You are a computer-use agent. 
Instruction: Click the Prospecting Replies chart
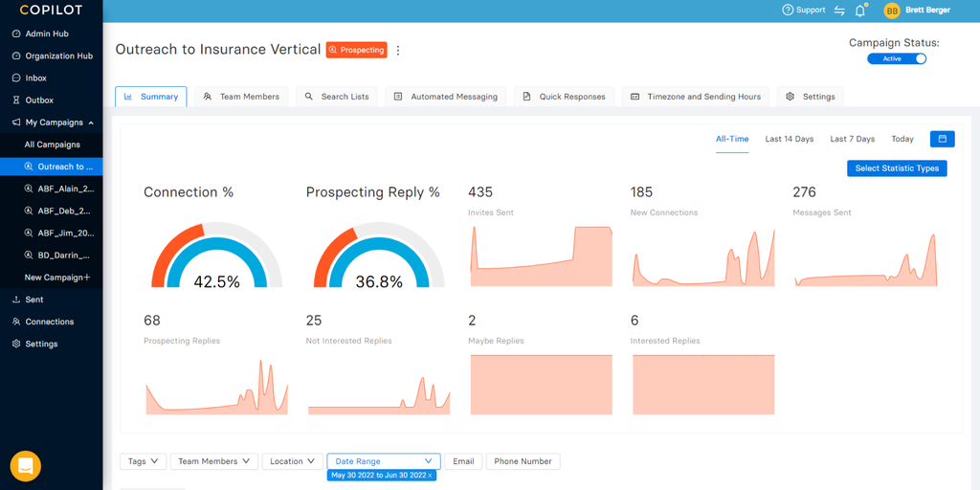217,387
